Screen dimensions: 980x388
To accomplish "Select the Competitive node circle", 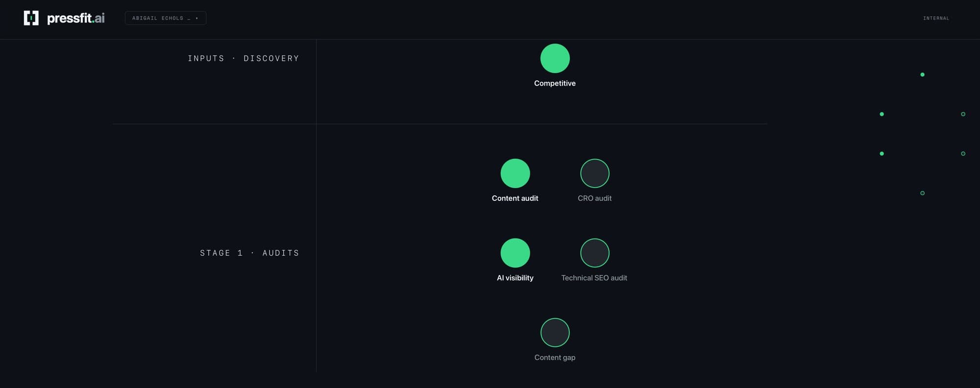I will [x=555, y=58].
